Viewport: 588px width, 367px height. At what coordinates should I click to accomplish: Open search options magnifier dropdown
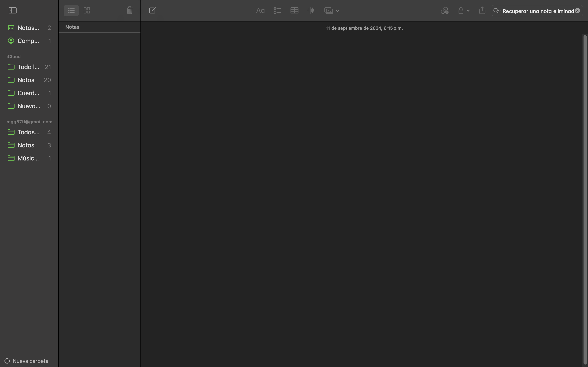pyautogui.click(x=497, y=11)
